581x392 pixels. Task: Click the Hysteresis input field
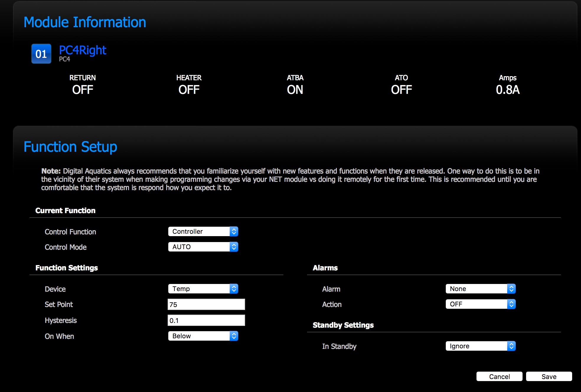pos(206,320)
